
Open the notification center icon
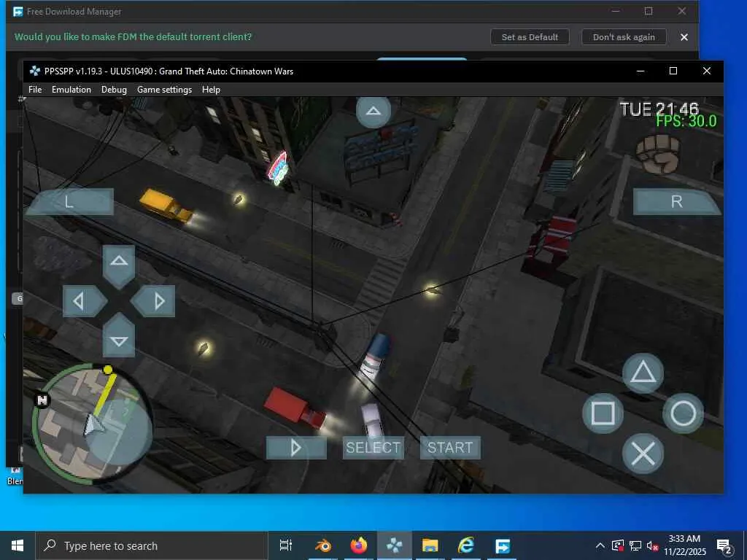coord(724,547)
